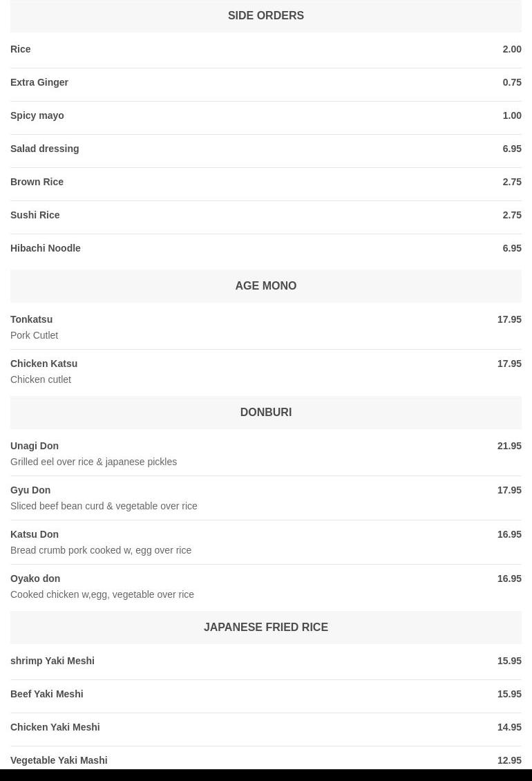Viewport: 532px width, 781px height.
Task: Select Extra Ginger from side orders
Action: [39, 82]
